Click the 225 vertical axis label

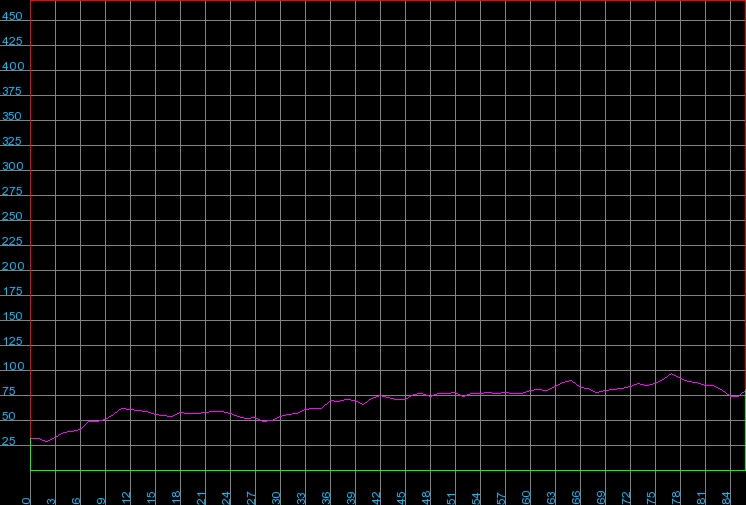[12, 241]
